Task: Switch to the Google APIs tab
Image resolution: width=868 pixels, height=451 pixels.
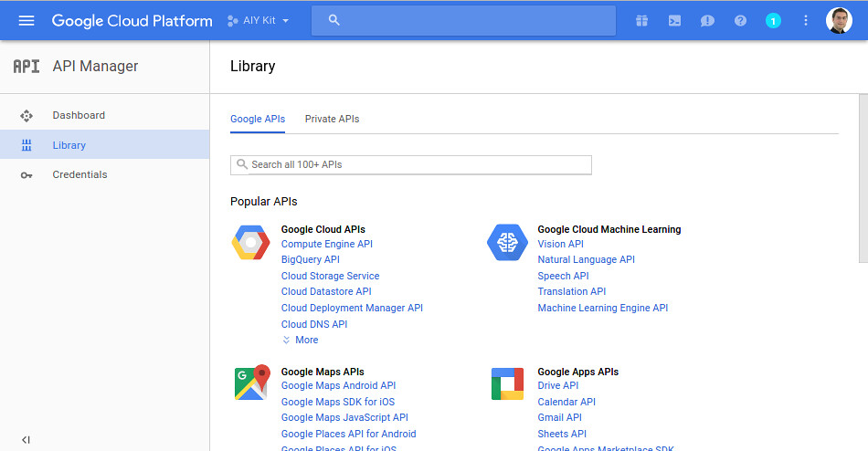Action: (x=258, y=119)
